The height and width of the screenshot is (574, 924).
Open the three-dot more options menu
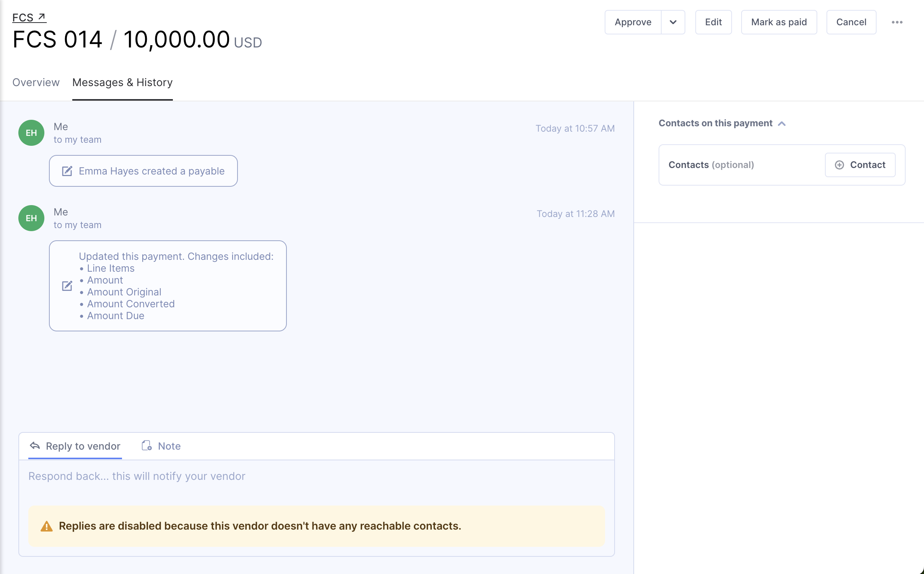897,22
